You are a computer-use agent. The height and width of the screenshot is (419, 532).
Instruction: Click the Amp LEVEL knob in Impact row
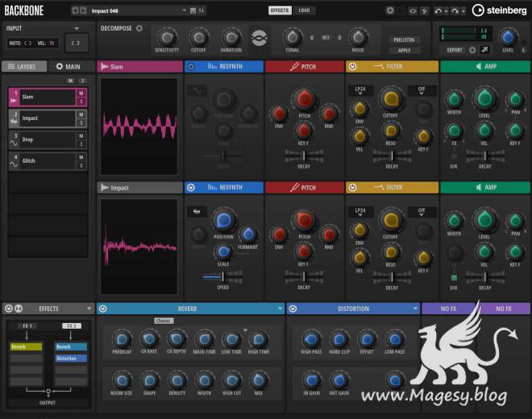(x=484, y=219)
